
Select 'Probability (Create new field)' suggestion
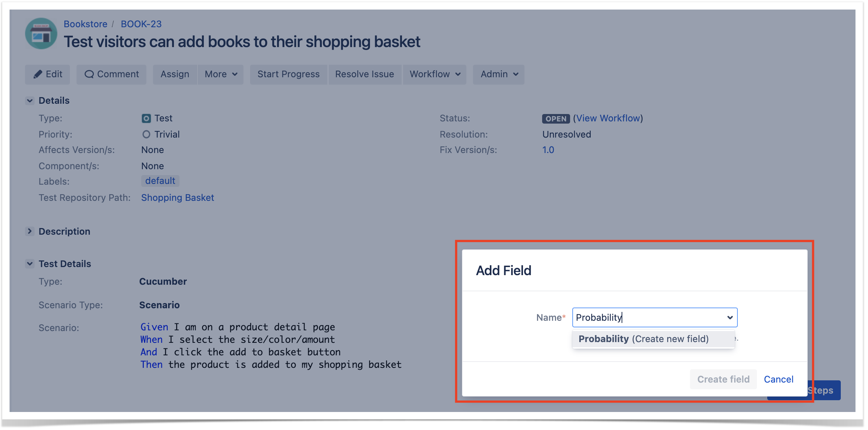point(653,339)
